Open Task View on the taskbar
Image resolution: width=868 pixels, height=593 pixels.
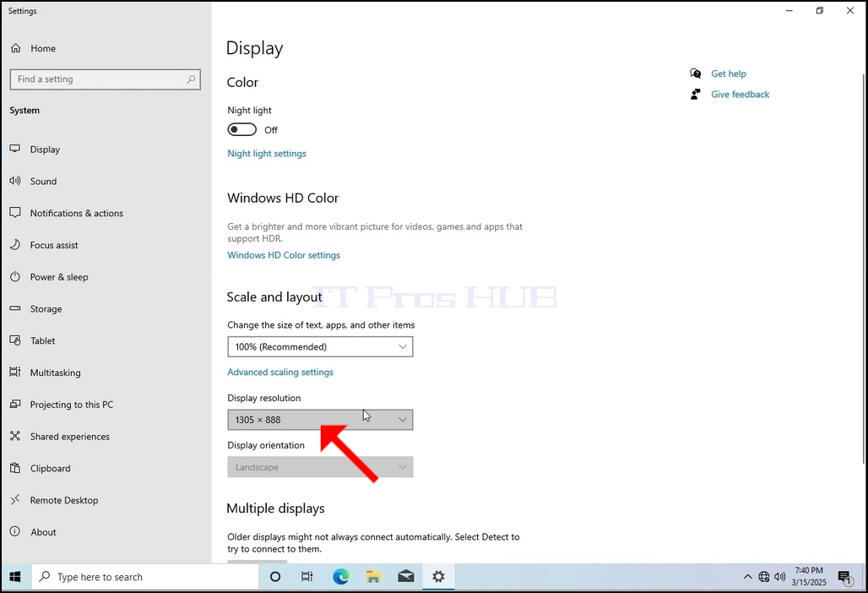point(307,577)
